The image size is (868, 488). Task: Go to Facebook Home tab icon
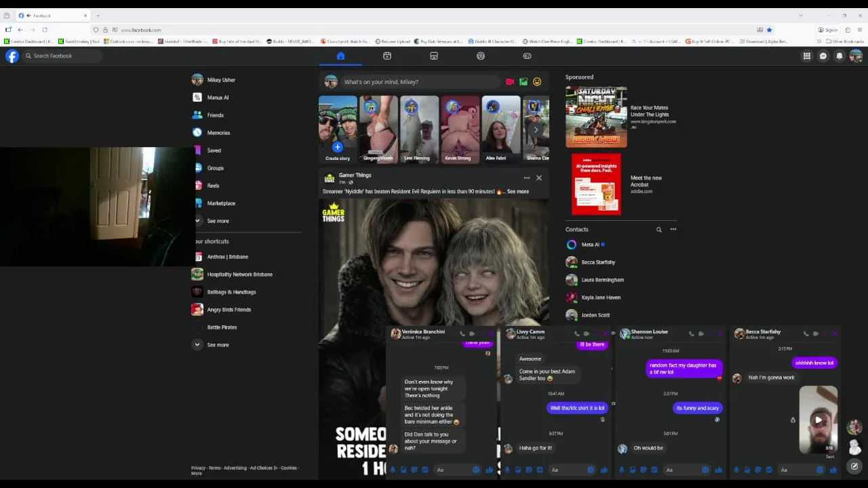(x=340, y=56)
